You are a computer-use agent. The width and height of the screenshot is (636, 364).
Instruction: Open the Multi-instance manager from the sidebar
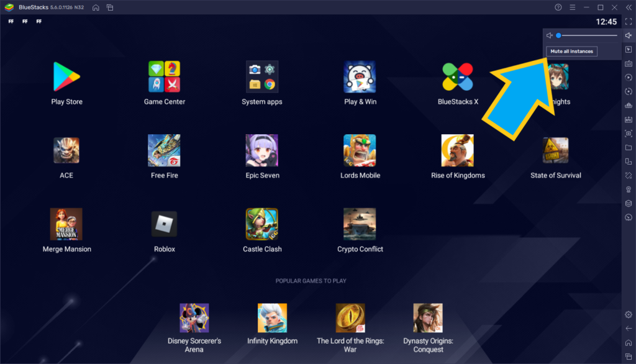point(629,161)
